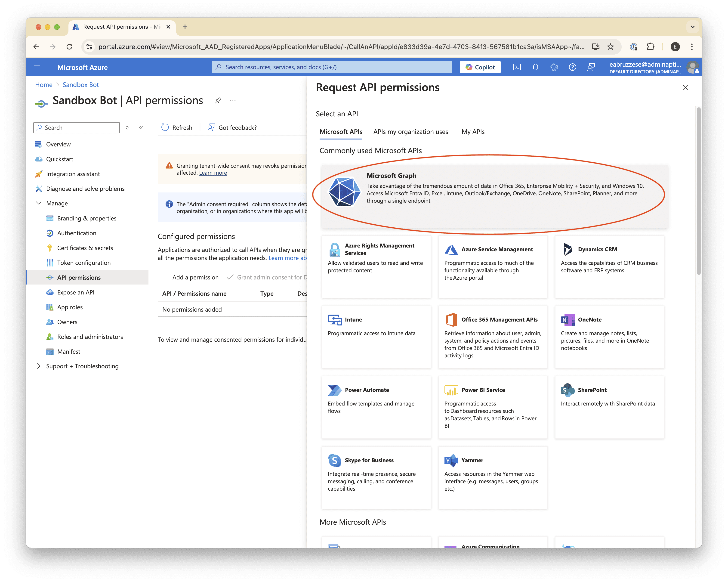Select the Microsoft Graph logo icon
Viewport: 728px width, 582px height.
344,192
